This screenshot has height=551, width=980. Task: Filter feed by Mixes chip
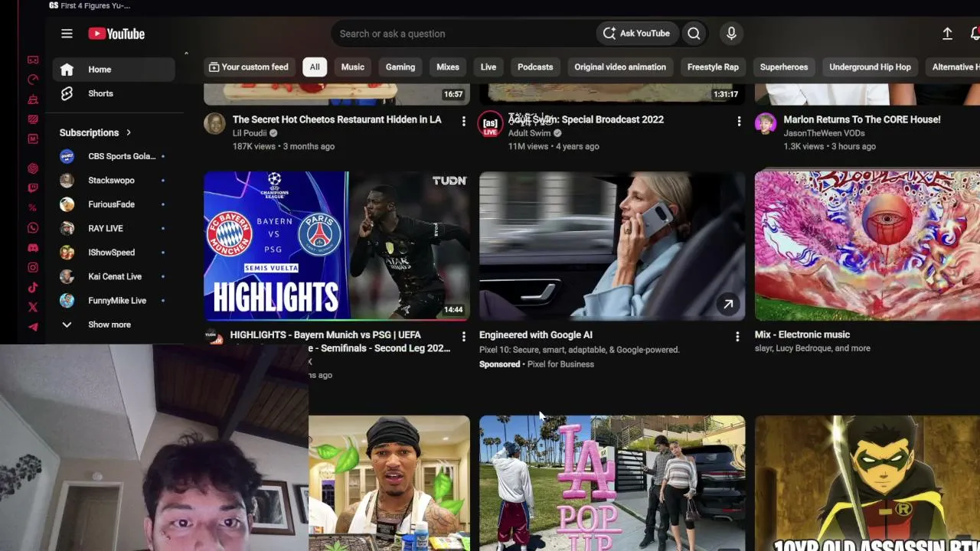(x=448, y=67)
